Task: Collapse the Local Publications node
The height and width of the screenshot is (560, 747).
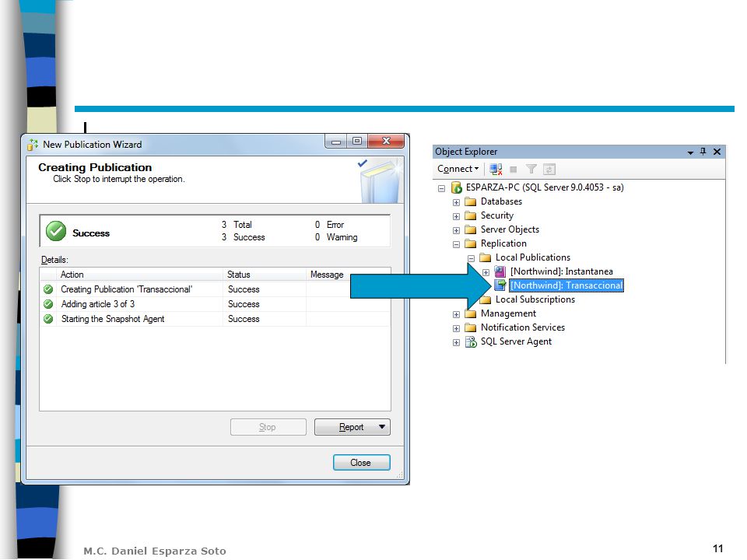Action: tap(472, 258)
